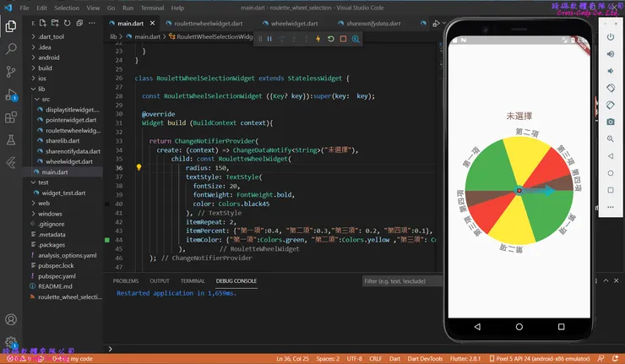Viewport: 625px width, 364px height.
Task: Click the lightbulb code action on line 36
Action: coord(139,168)
